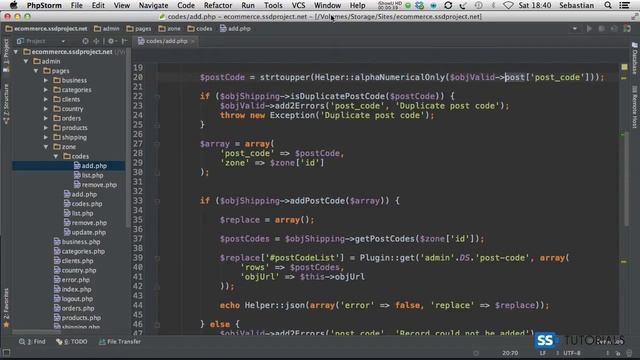640x360 pixels.
Task: Toggle tool window quick-access icon bottom-left
Action: tap(6, 352)
